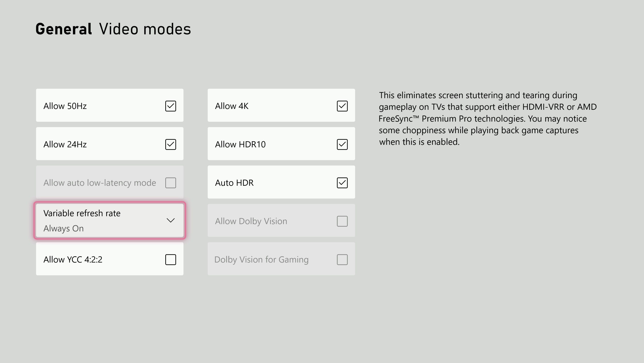Disable the Allow HDR10 setting
Screen dimensions: 644x363
tap(342, 144)
